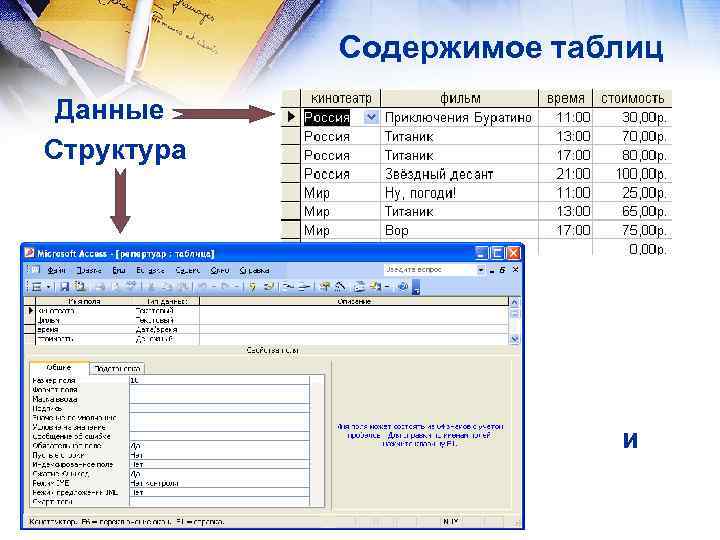The image size is (720, 540).
Task: Click the Primary Key icon
Action: 253,287
